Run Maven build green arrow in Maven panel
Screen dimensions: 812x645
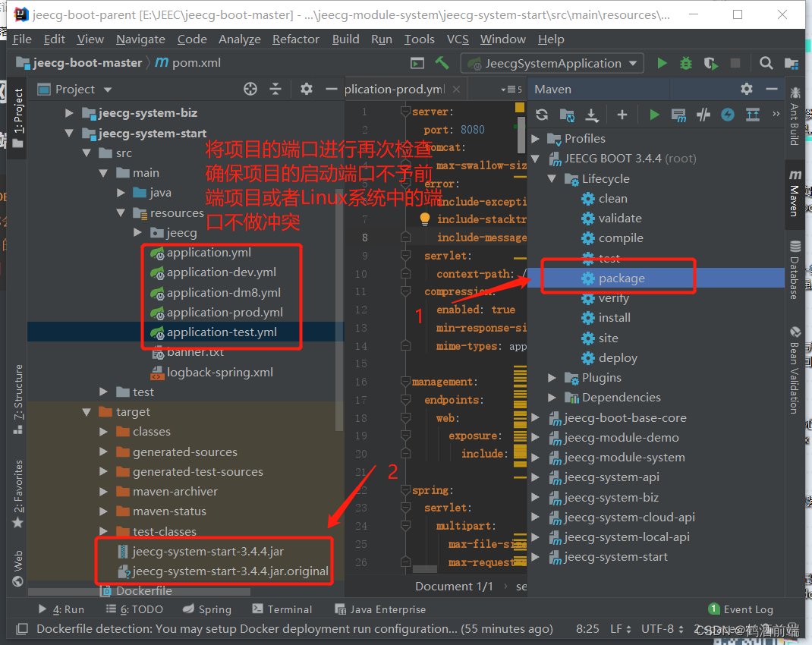click(655, 115)
